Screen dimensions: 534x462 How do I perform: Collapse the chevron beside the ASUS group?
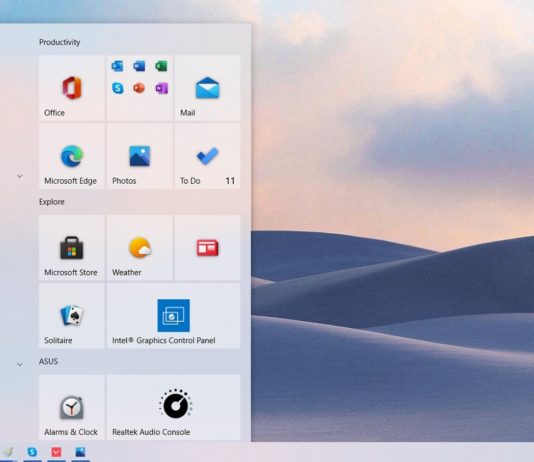click(x=20, y=364)
